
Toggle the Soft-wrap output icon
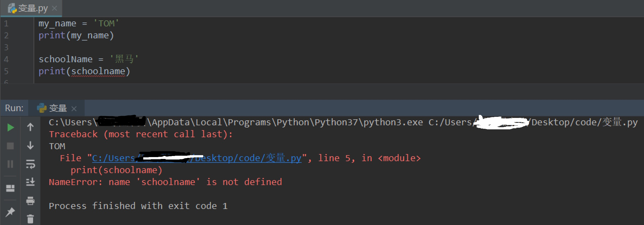point(30,164)
